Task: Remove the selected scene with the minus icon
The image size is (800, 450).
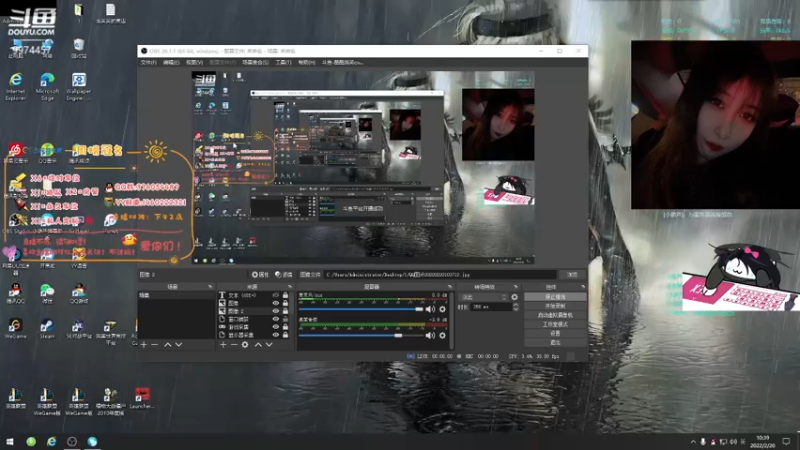Action: [155, 345]
